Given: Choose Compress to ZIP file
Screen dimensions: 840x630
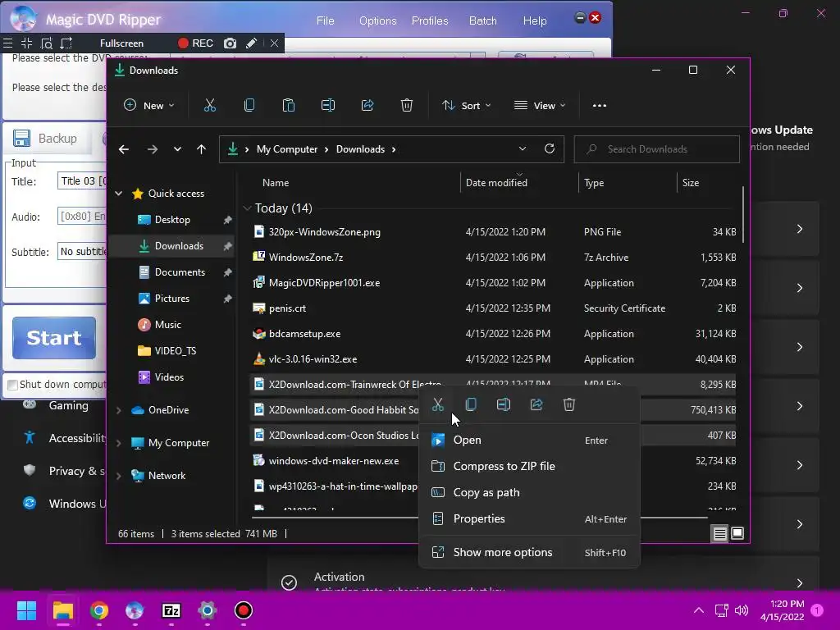Looking at the screenshot, I should coord(529,466).
